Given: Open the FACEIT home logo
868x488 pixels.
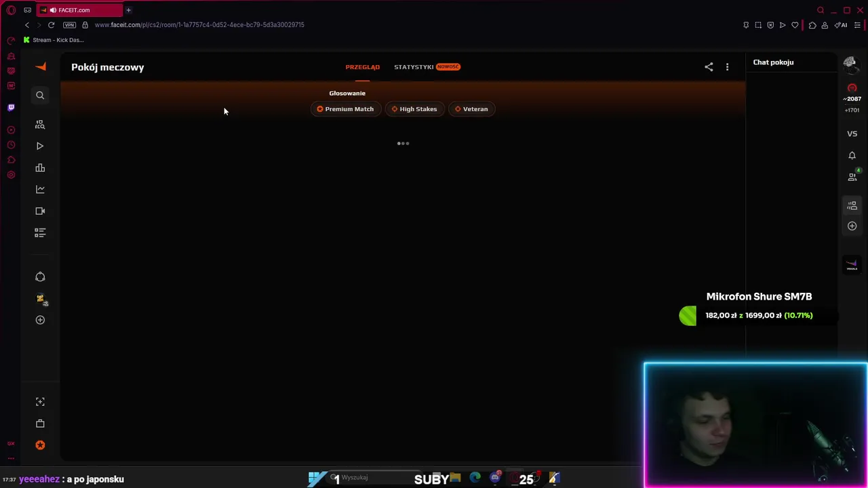Looking at the screenshot, I should [x=41, y=66].
